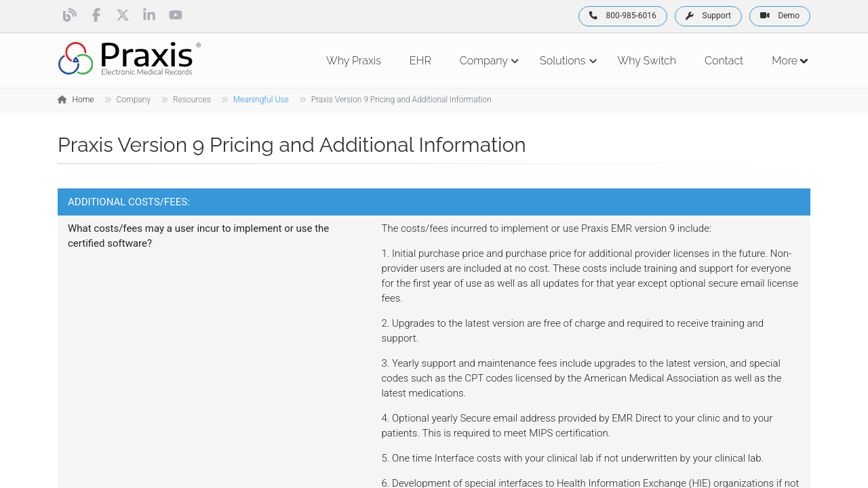This screenshot has height=488, width=868.
Task: Open the EHR menu item
Action: tap(420, 61)
